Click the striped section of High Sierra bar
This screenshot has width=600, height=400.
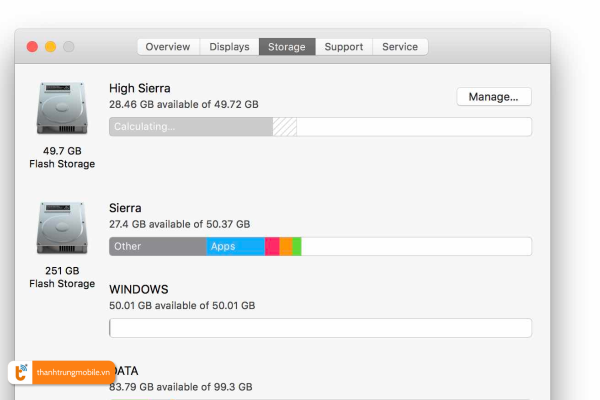pyautogui.click(x=285, y=127)
